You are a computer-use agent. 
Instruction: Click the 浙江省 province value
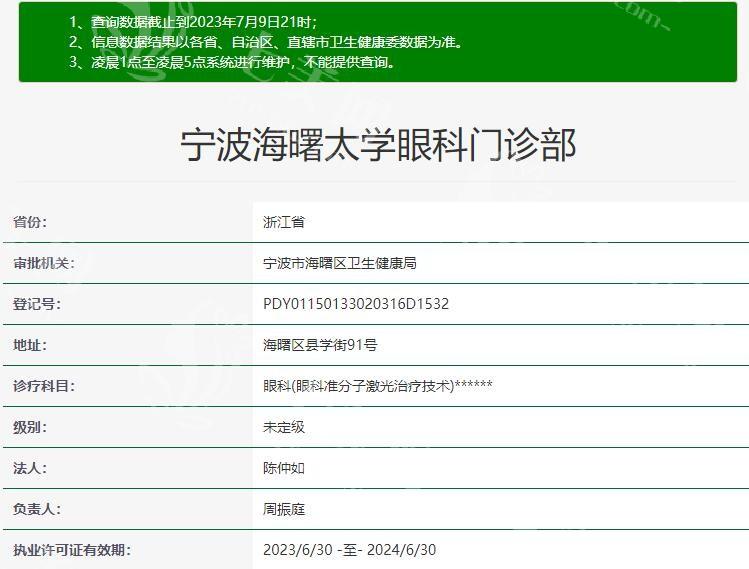[x=283, y=222]
